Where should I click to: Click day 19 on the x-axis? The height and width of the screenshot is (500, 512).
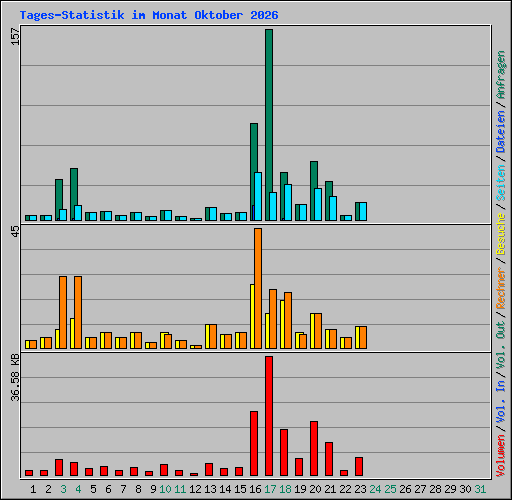(300, 489)
